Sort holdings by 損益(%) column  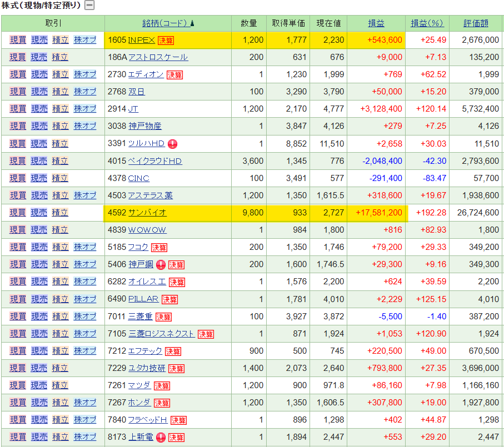click(x=427, y=23)
